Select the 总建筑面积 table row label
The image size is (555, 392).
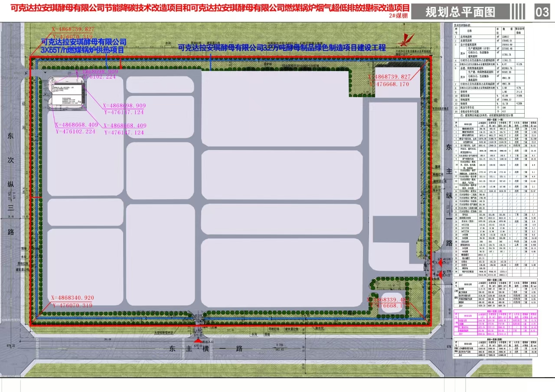[x=467, y=41]
